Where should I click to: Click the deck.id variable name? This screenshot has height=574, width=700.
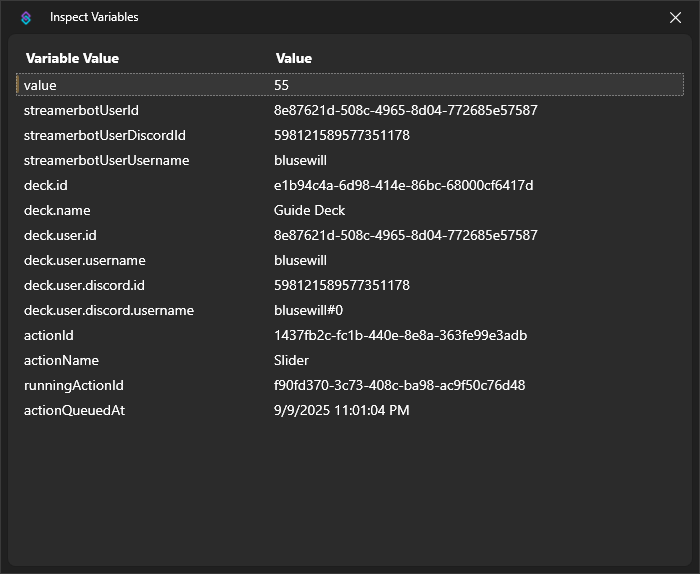point(46,185)
